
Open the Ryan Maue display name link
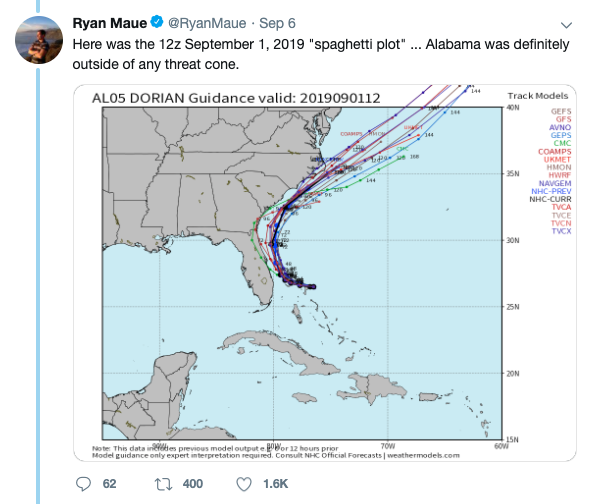(x=109, y=23)
